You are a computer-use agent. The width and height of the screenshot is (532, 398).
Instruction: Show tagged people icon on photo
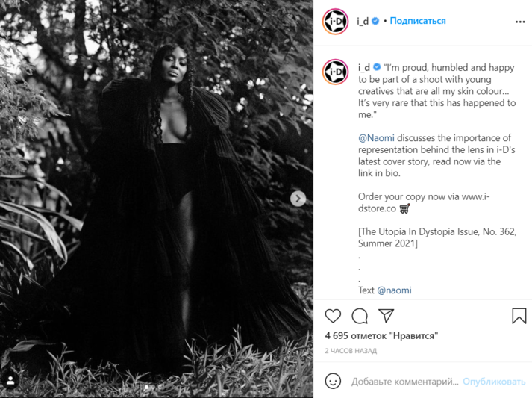coord(10,380)
